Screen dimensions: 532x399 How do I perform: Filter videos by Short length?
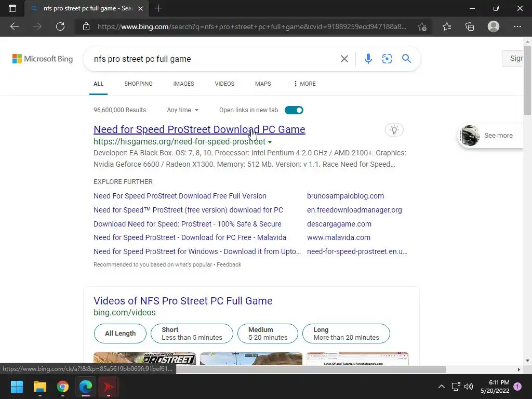[x=192, y=333]
